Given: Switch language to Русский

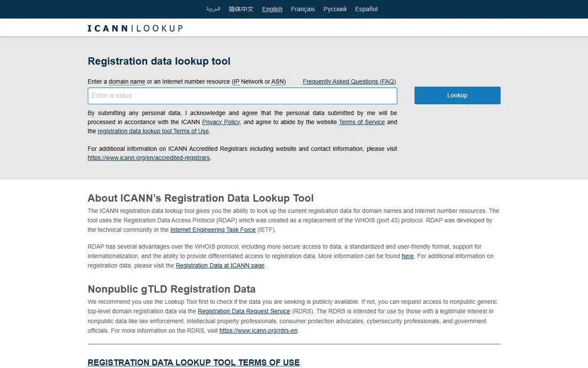Looking at the screenshot, I should pyautogui.click(x=335, y=9).
